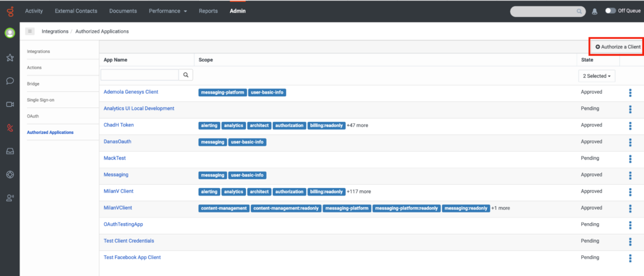Screen dimensions: 644x276
Task: Open the video camera icon in sidebar
Action: point(10,104)
